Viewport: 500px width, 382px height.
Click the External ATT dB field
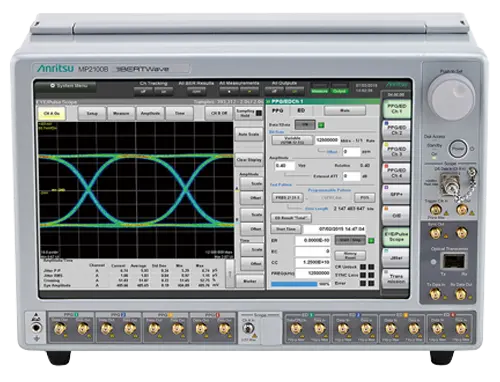click(x=352, y=176)
